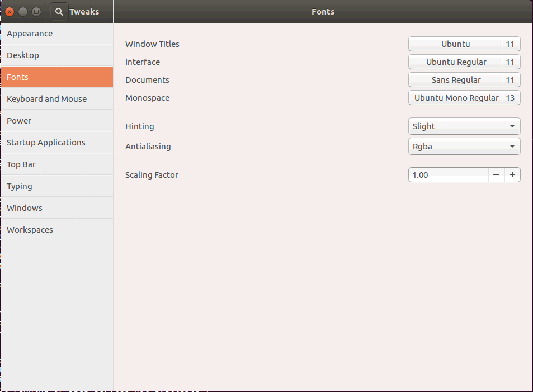Image resolution: width=533 pixels, height=392 pixels.
Task: Expand the Hinting dropdown set to Slight
Action: click(x=464, y=126)
